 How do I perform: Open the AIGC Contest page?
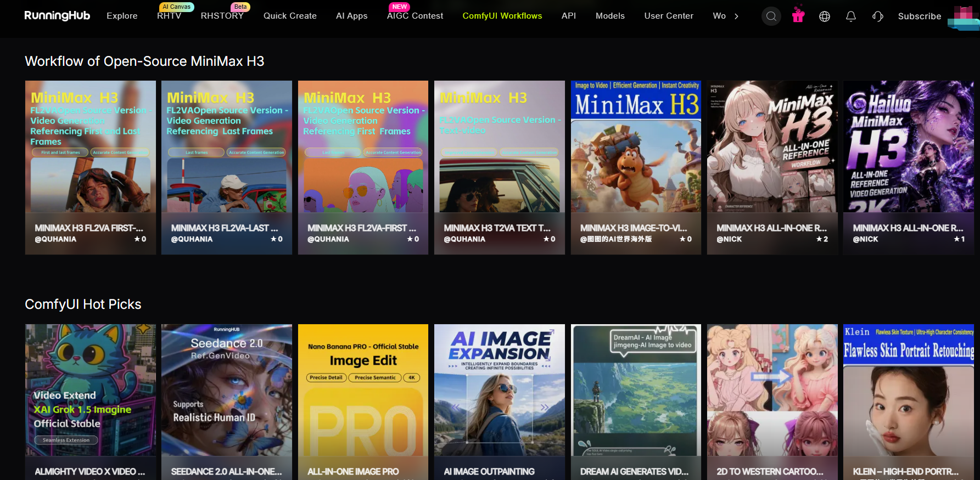[415, 16]
